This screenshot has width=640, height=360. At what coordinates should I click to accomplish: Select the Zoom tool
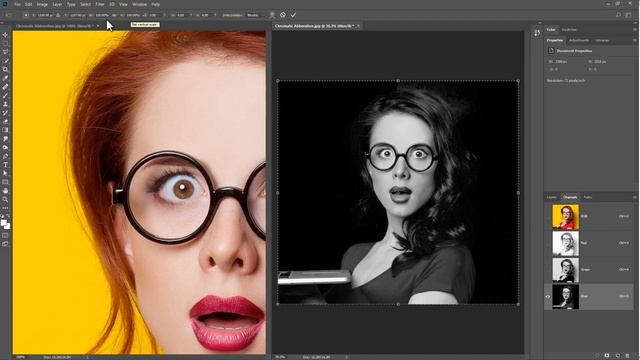[5, 199]
